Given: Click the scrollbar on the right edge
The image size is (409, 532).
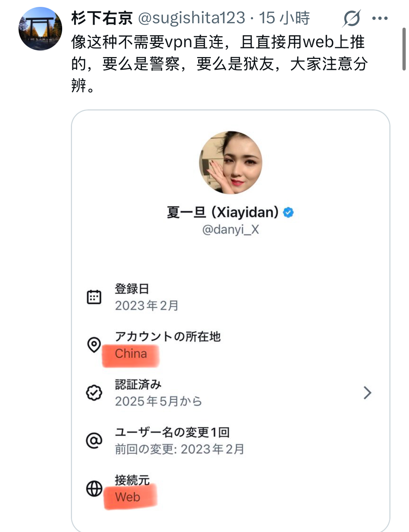Looking at the screenshot, I should coord(404,49).
